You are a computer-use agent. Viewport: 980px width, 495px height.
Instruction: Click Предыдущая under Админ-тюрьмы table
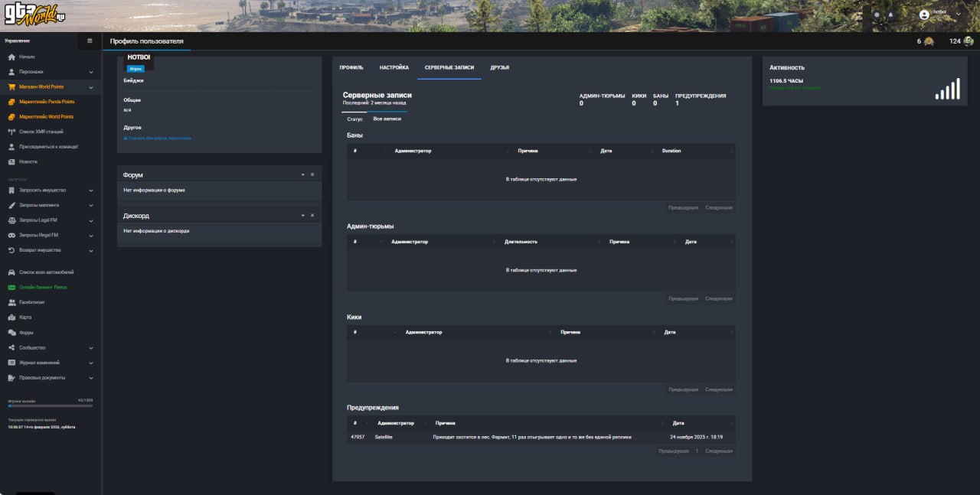[683, 298]
